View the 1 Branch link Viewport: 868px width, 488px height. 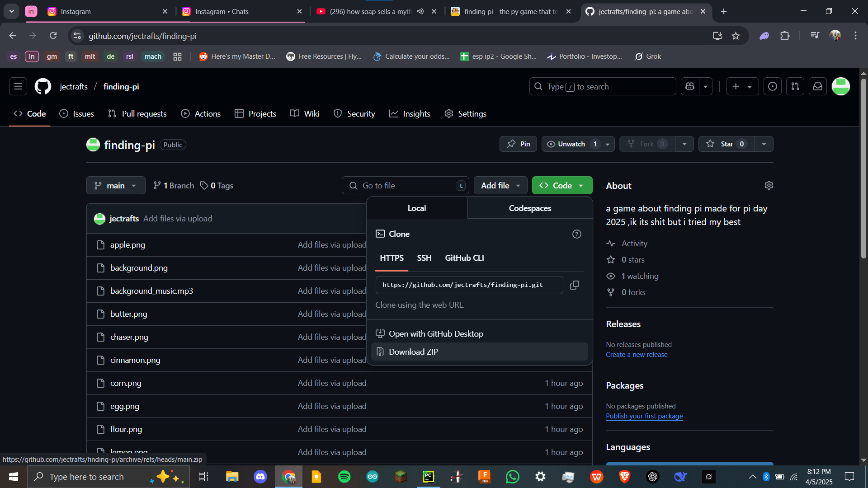pyautogui.click(x=174, y=185)
